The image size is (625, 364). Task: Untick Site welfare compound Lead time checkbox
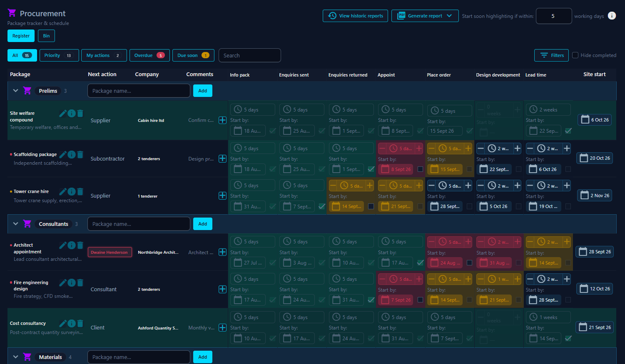point(568,131)
